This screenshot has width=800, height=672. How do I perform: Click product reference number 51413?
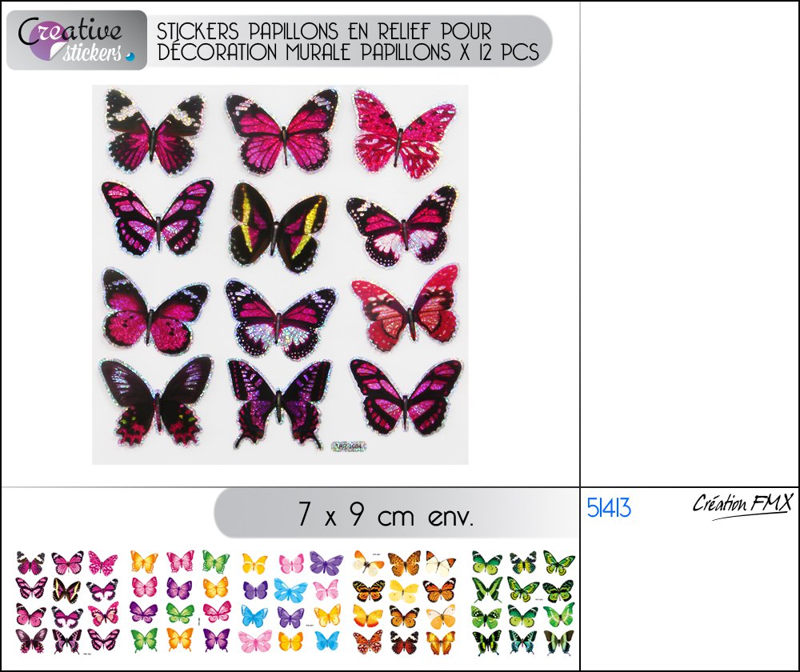(609, 508)
